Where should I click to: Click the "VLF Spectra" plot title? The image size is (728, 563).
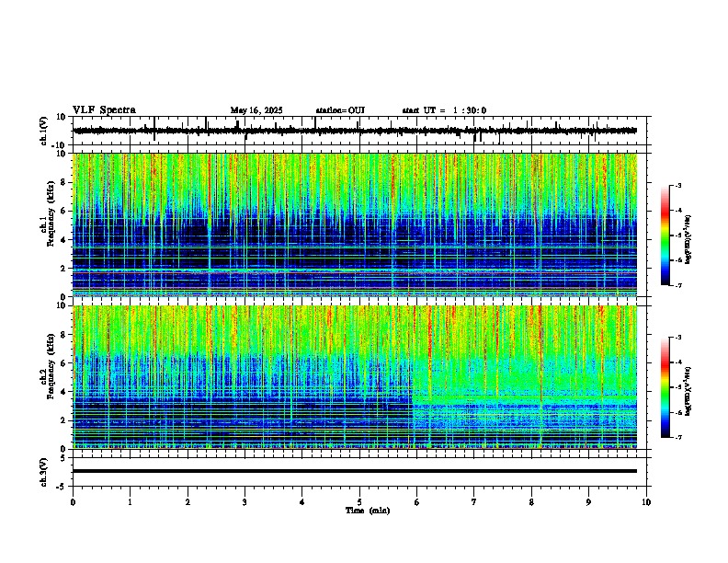point(104,110)
